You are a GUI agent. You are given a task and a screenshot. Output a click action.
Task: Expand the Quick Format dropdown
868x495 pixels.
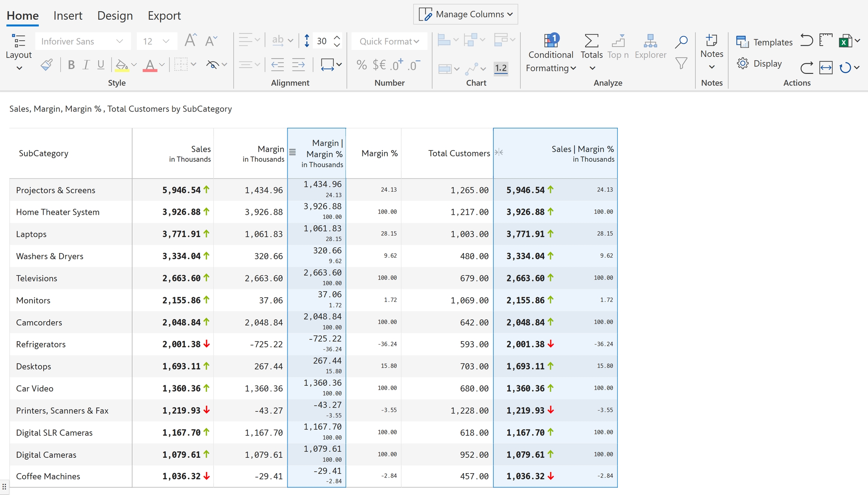point(389,41)
